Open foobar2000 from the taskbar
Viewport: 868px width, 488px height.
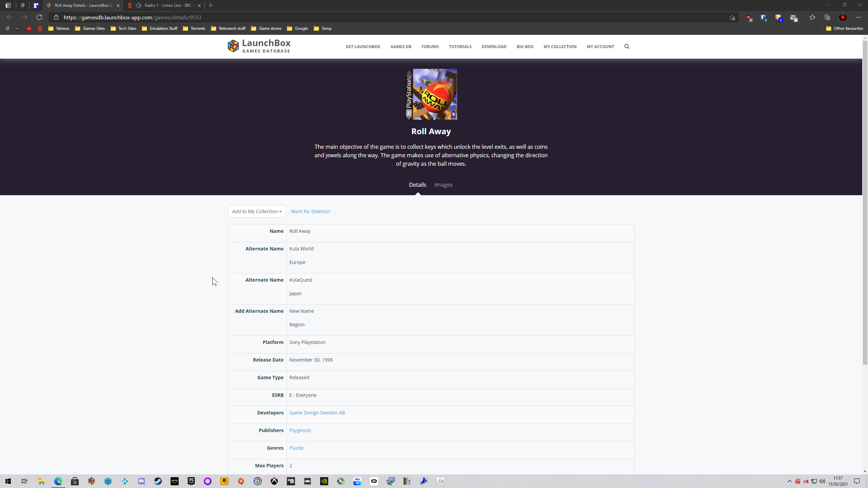pyautogui.click(x=440, y=481)
